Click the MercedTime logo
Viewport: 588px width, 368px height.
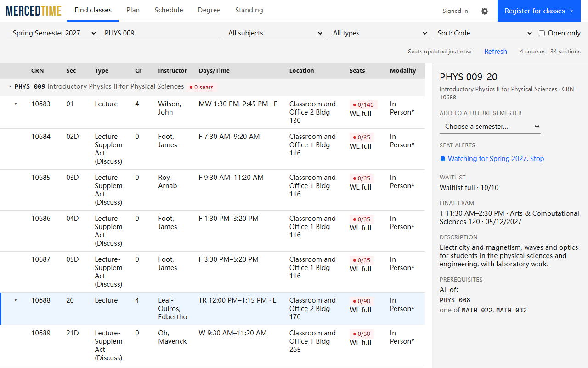click(x=34, y=11)
